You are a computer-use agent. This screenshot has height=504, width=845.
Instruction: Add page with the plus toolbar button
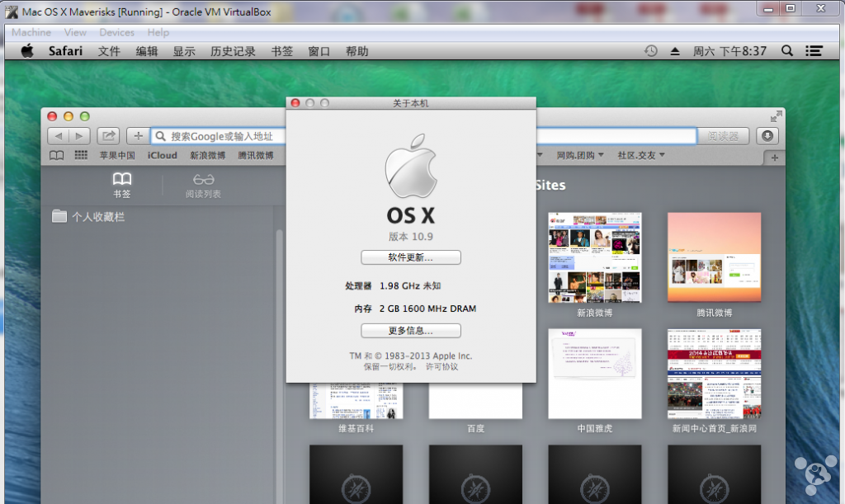pos(138,136)
